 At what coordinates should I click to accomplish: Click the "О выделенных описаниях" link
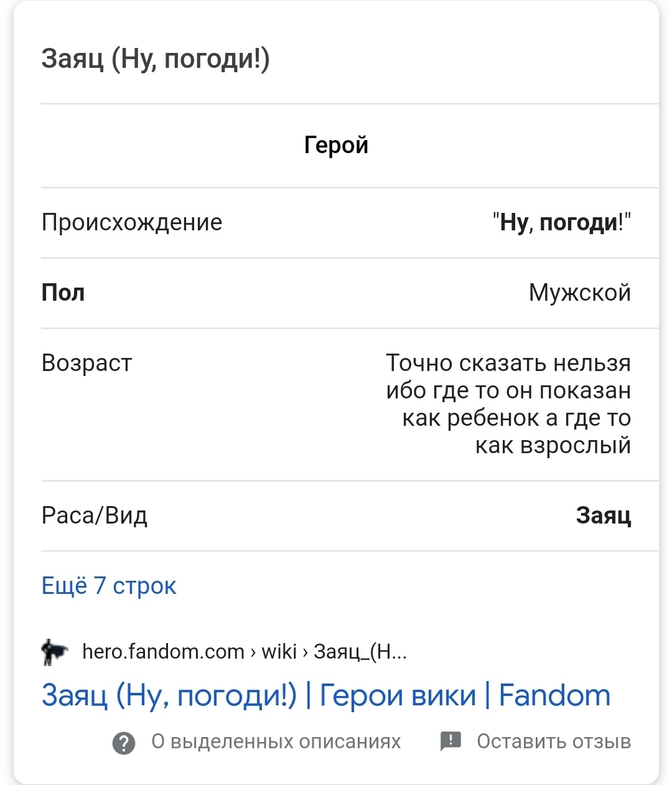click(276, 741)
